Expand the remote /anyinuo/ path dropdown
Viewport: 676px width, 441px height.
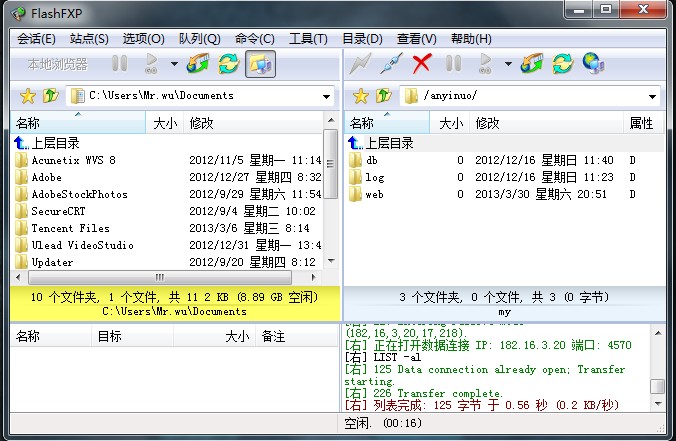coord(653,97)
